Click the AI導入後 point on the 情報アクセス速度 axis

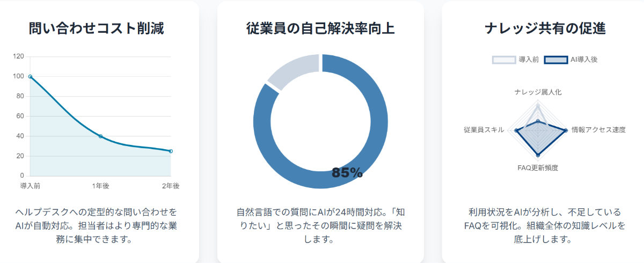(566, 130)
